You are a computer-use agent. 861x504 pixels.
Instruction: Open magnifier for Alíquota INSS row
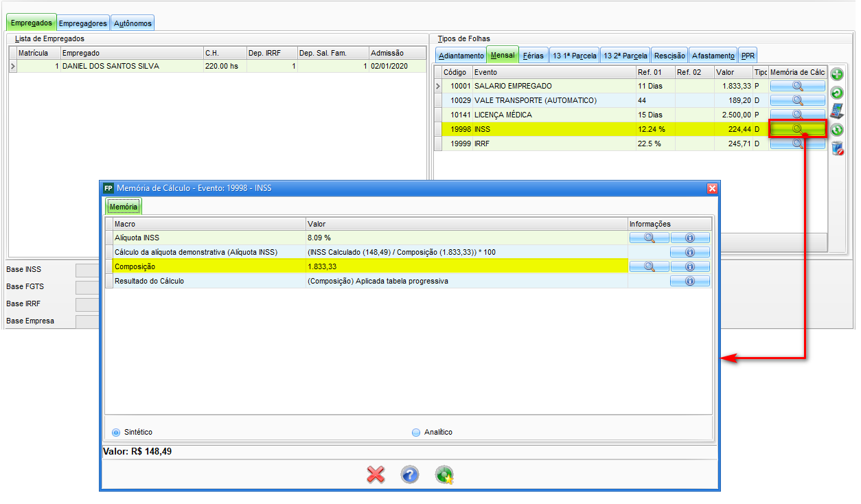649,238
